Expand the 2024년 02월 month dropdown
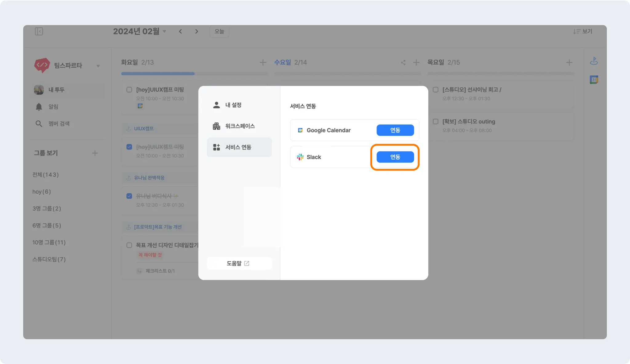Image resolution: width=630 pixels, height=364 pixels. pos(165,31)
